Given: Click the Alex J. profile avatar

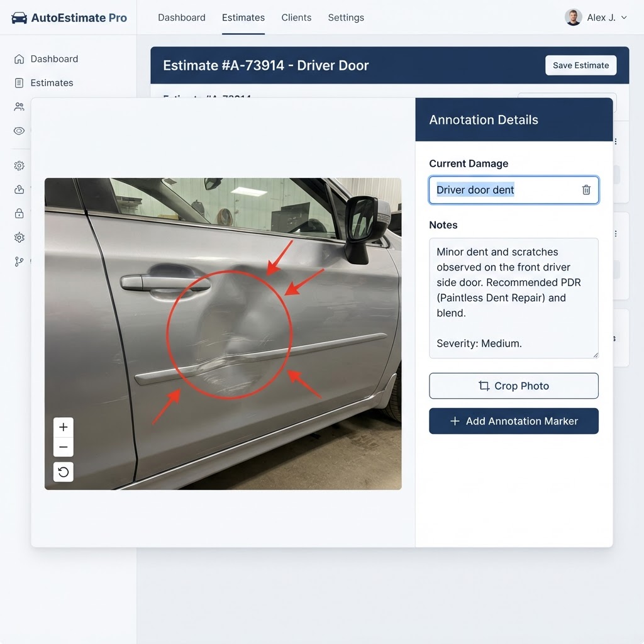Looking at the screenshot, I should pos(573,18).
